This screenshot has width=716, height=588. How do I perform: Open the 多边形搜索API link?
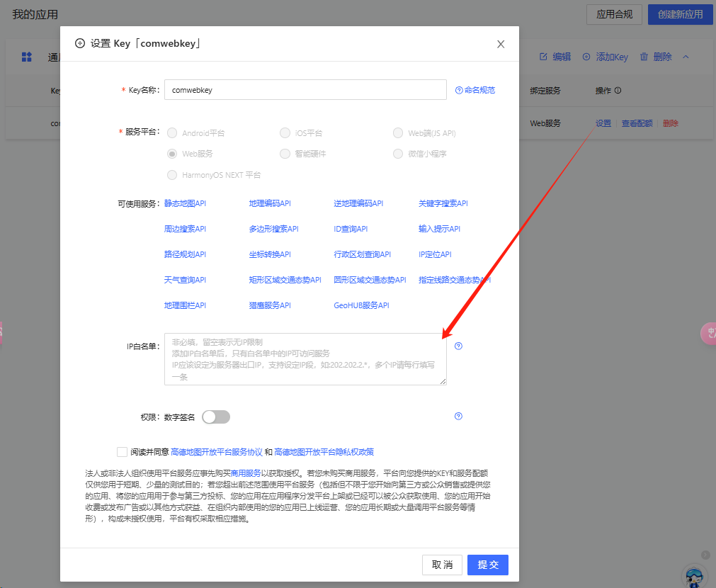click(x=273, y=229)
